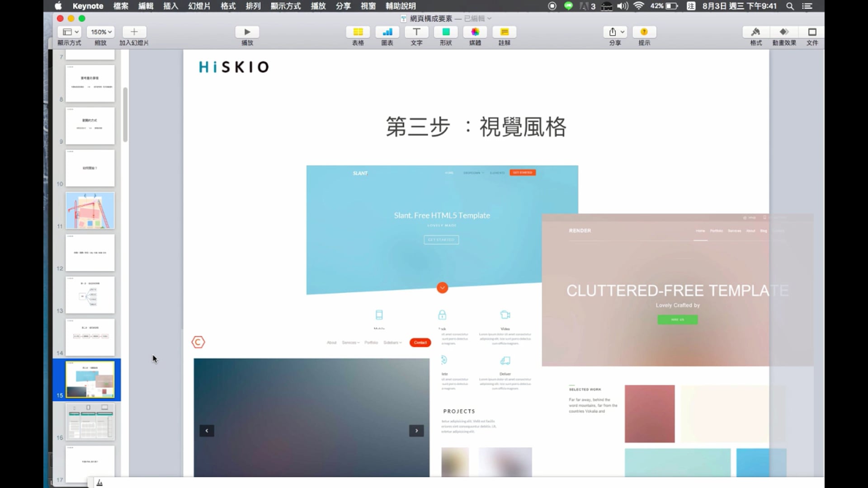Click the slide navigator scrollbar
Screen dimensions: 868x488
coord(125,115)
